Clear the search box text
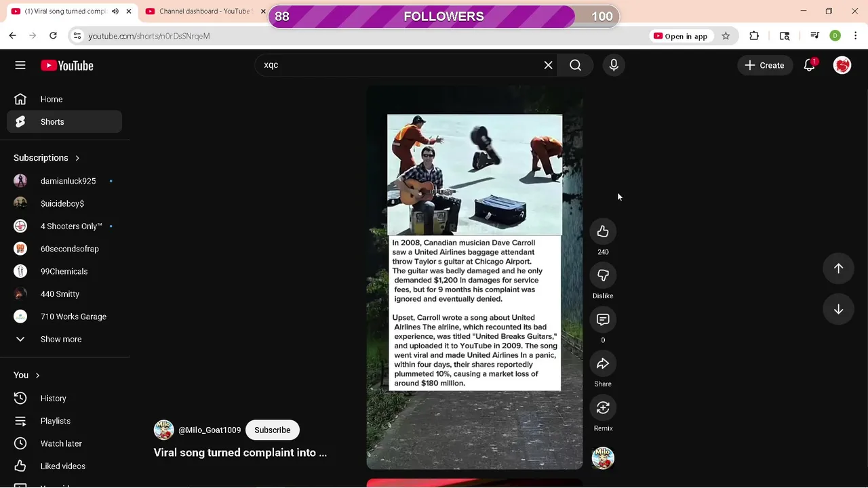 pos(548,65)
